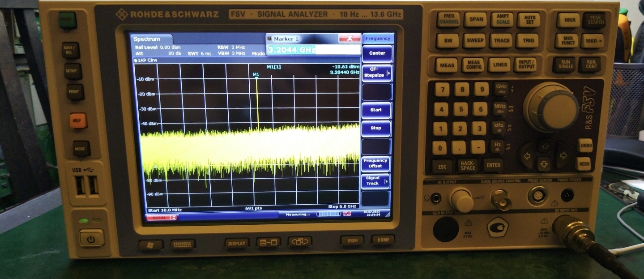Tap the SAVE/RCL key

coord(70,50)
